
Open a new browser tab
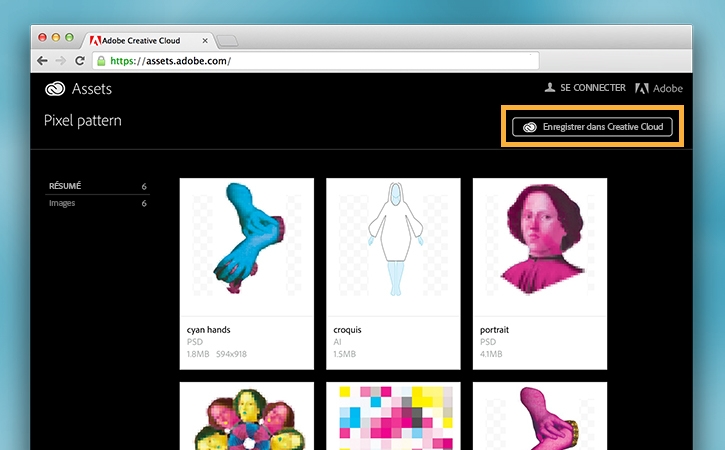[x=227, y=41]
